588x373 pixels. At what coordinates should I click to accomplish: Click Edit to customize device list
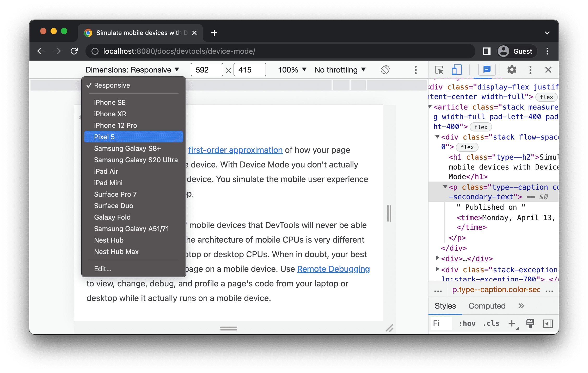103,269
